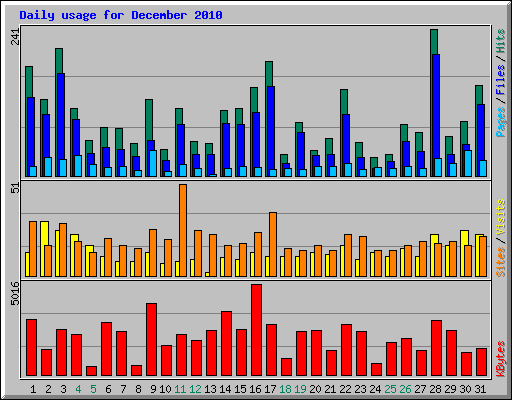This screenshot has width=512, height=400.
Task: Select the orange Visits bar for day 17
Action: pos(273,244)
